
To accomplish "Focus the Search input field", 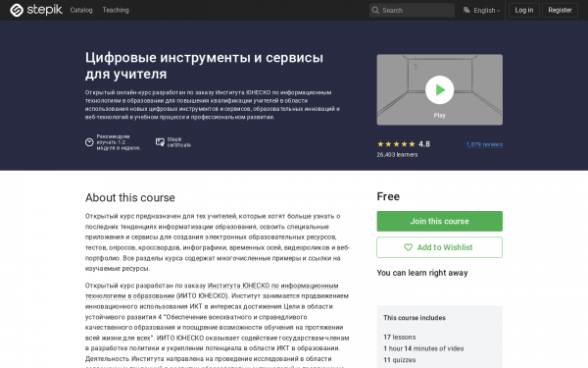I will 412,10.
